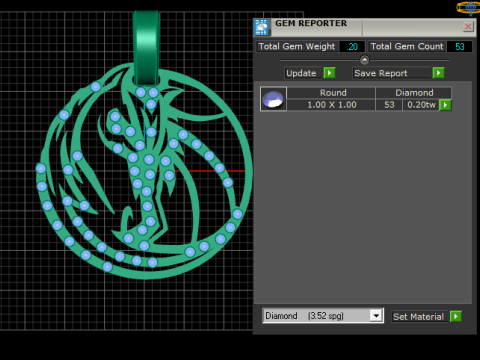Click the 1.00 X 1.00 size cell

point(331,105)
